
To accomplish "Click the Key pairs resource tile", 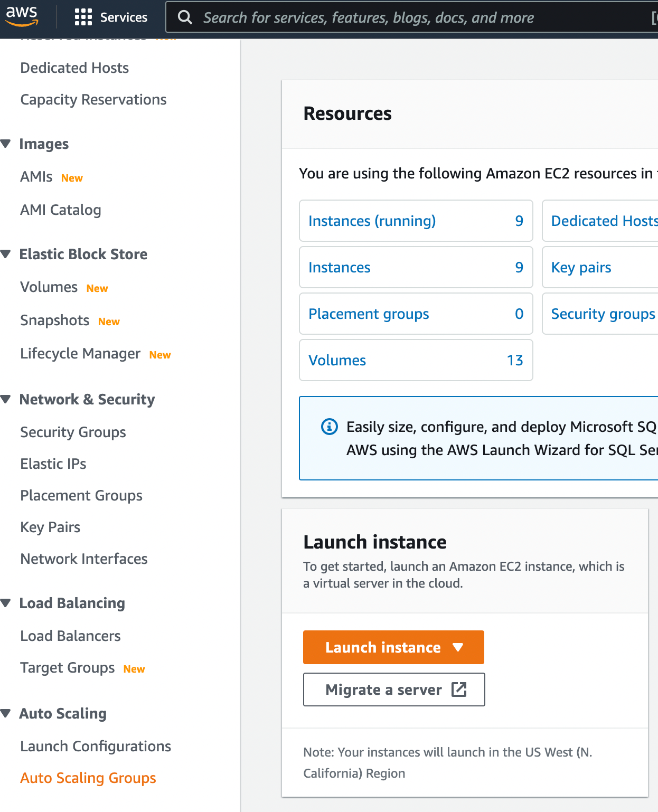I will click(x=600, y=267).
